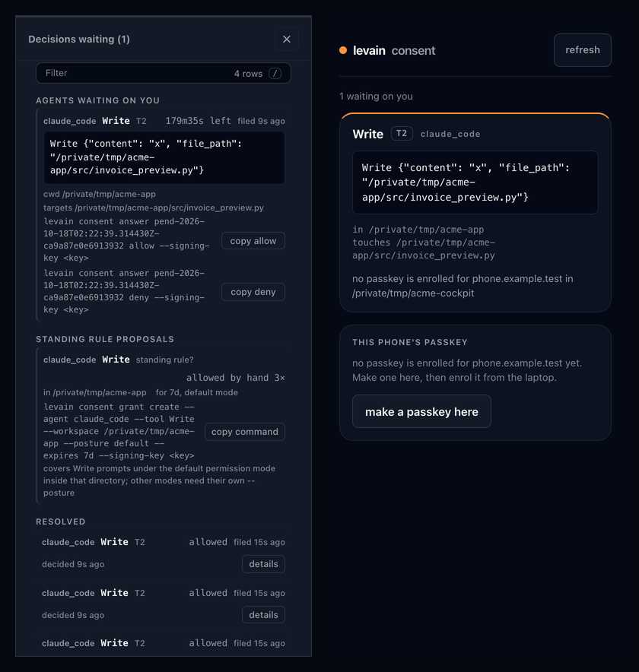
Task: Click 'decided 9s ago' in second resolved row
Action: point(73,615)
